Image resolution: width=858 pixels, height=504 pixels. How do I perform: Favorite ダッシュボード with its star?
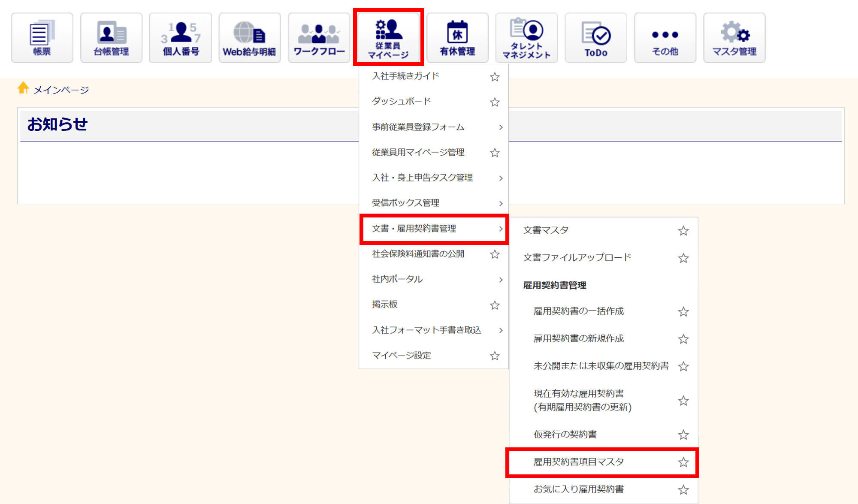pos(495,102)
